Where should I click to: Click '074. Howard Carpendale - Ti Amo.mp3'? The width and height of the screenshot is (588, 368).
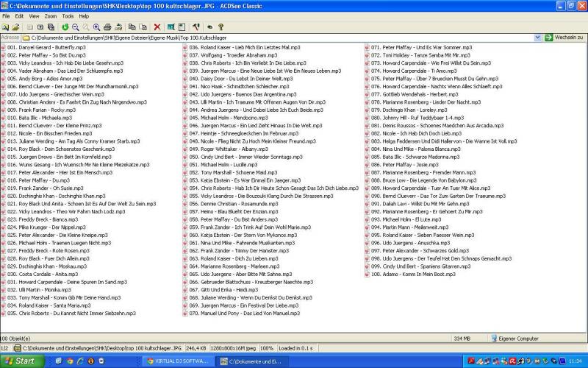pyautogui.click(x=414, y=71)
